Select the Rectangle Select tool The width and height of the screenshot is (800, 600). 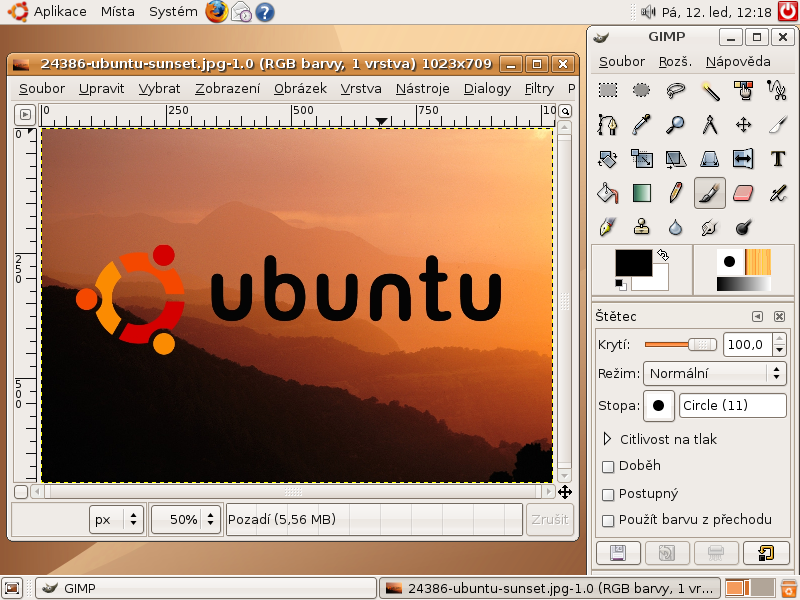pyautogui.click(x=607, y=91)
